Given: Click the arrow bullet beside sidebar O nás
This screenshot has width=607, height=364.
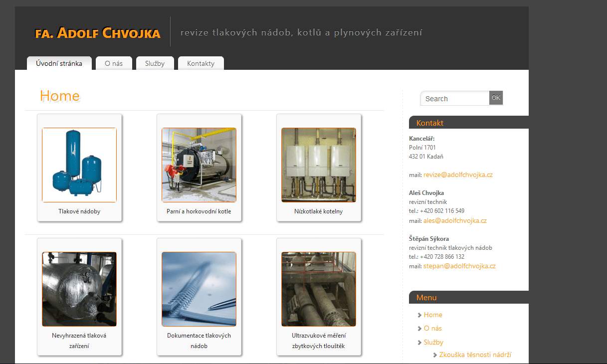Looking at the screenshot, I should (420, 329).
